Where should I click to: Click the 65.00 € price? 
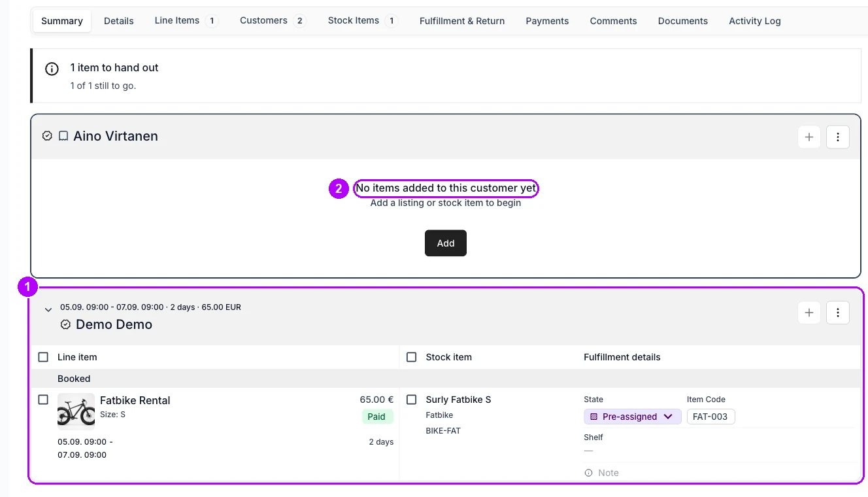click(376, 400)
